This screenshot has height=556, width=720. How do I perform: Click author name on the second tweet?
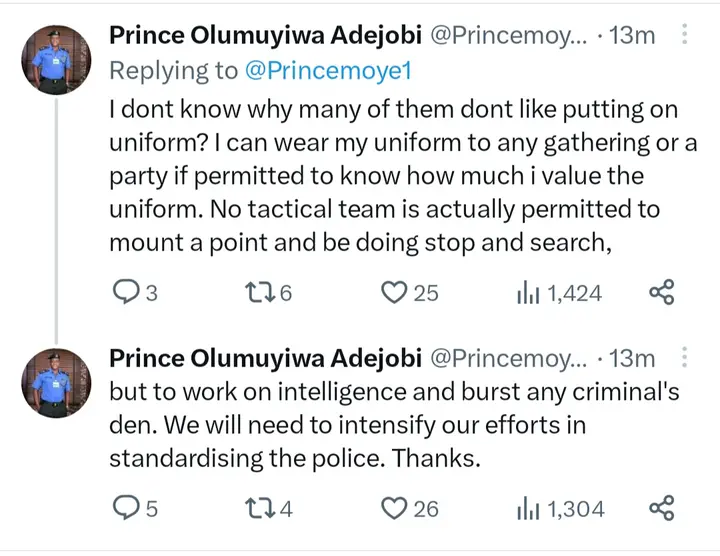point(264,358)
